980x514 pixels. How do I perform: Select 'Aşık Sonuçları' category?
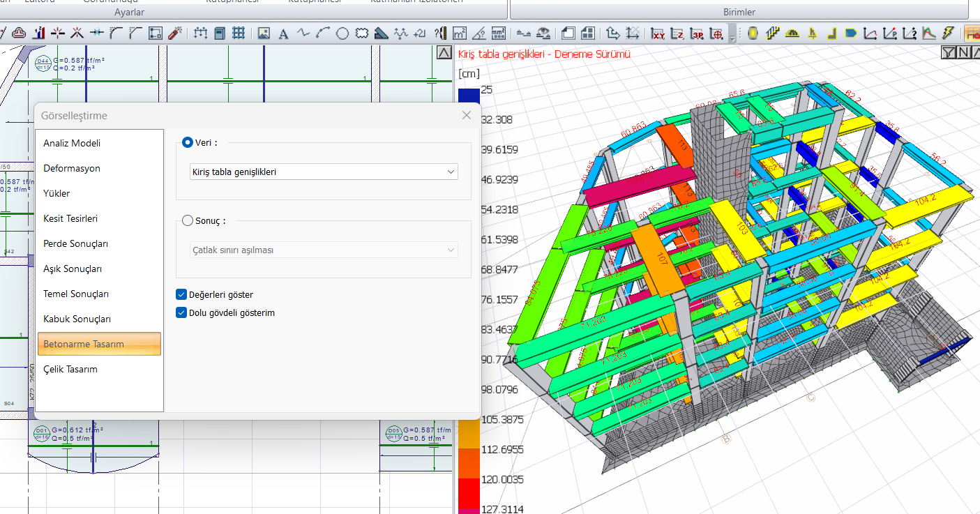point(99,269)
